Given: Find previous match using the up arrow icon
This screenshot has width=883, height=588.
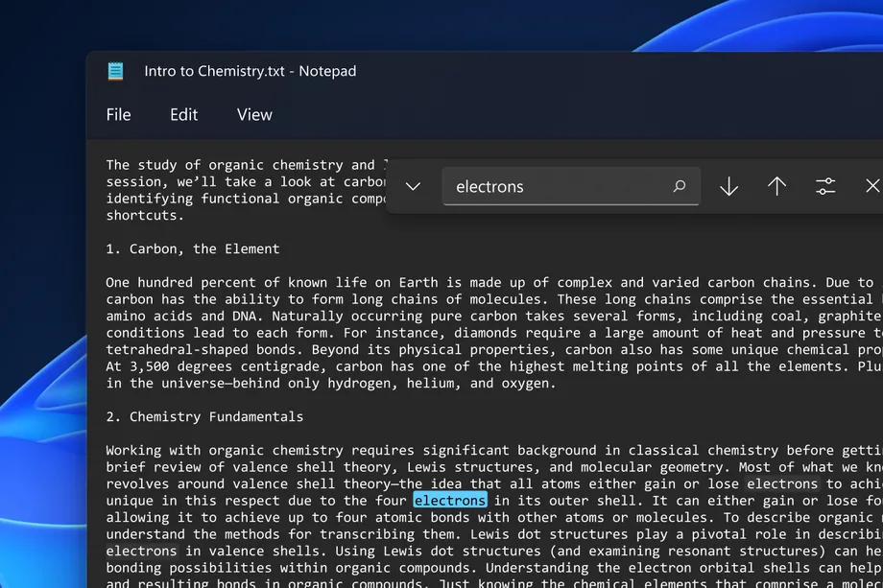Looking at the screenshot, I should tap(776, 186).
